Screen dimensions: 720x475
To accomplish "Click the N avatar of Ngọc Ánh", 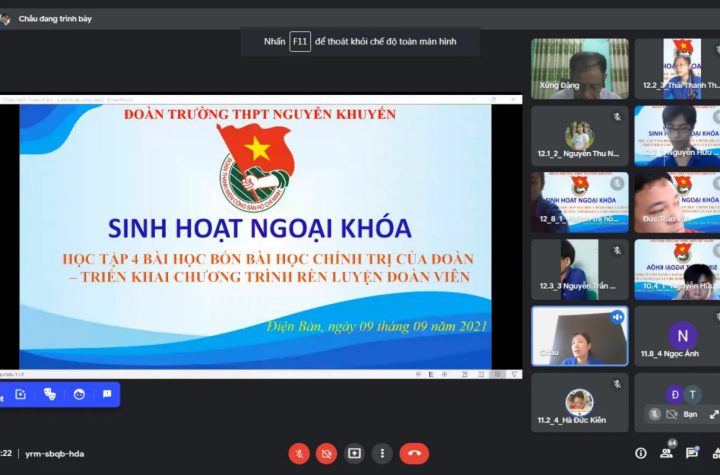I will [x=682, y=336].
